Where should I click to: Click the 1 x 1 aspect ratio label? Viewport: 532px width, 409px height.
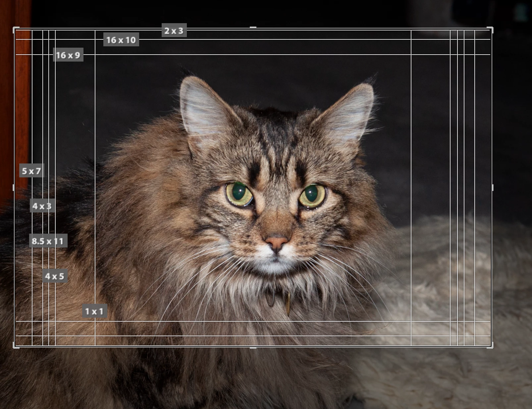coord(94,311)
